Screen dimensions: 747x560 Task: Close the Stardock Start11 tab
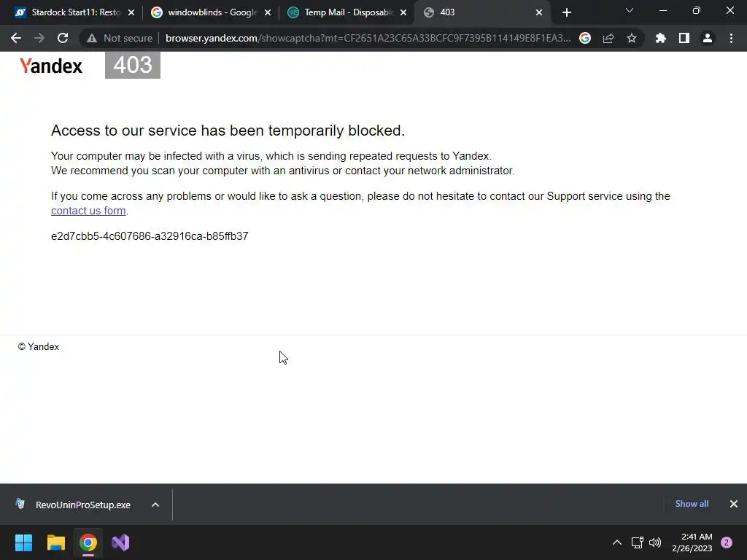(x=131, y=12)
